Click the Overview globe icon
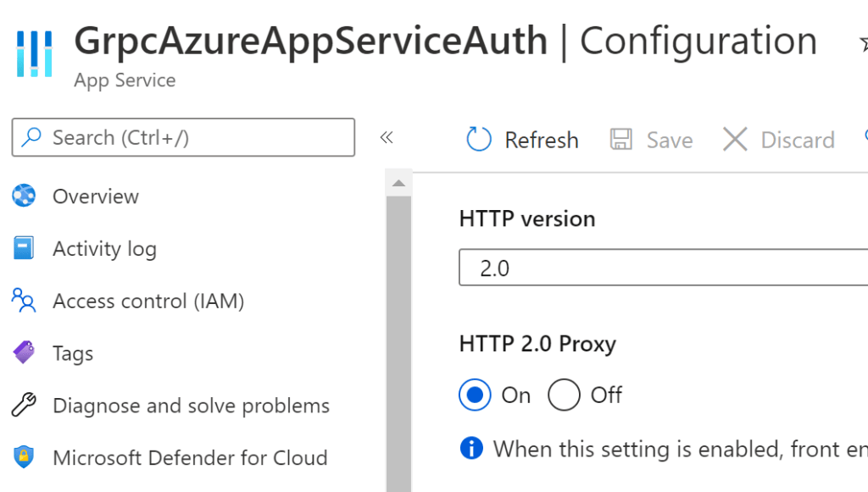Viewport: 868px width, 492px height. (x=24, y=196)
